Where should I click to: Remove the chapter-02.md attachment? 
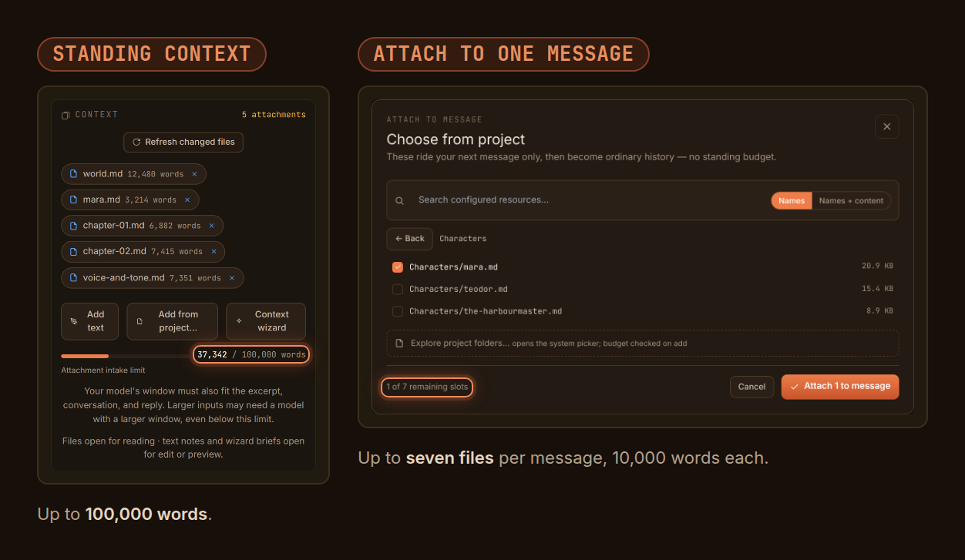[x=214, y=251]
